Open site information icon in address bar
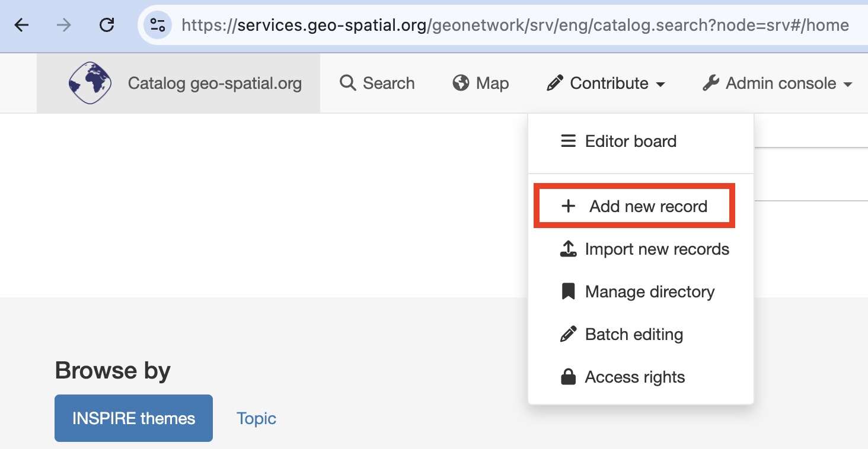868x449 pixels. tap(158, 25)
